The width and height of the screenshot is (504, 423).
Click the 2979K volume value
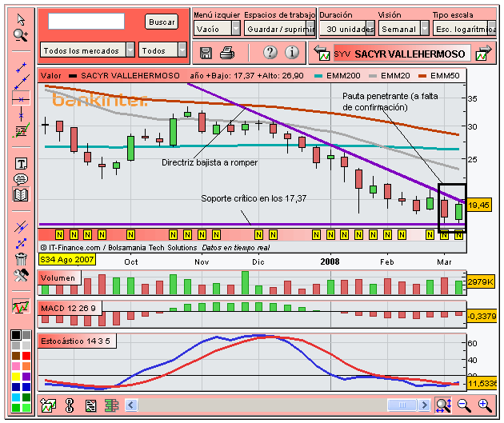click(481, 281)
